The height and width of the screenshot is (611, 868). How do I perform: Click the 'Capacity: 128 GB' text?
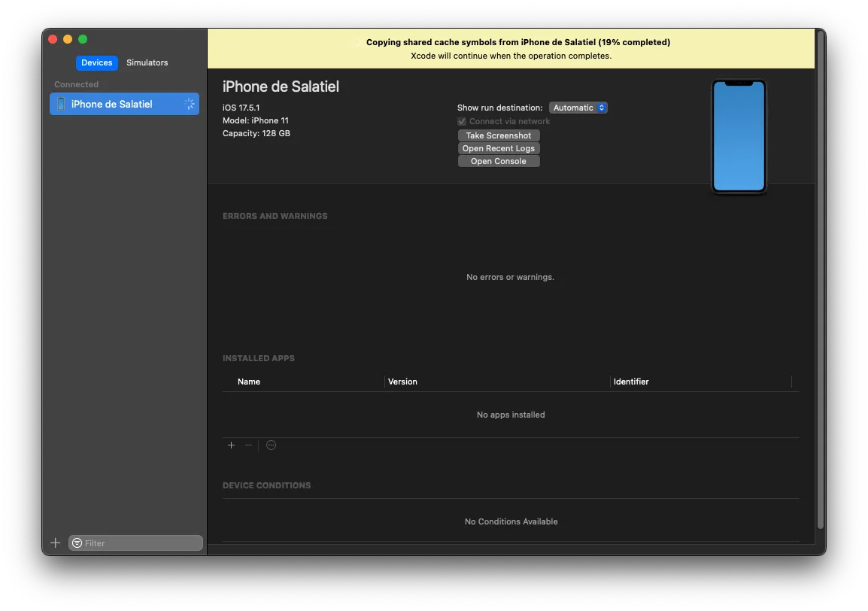(256, 133)
